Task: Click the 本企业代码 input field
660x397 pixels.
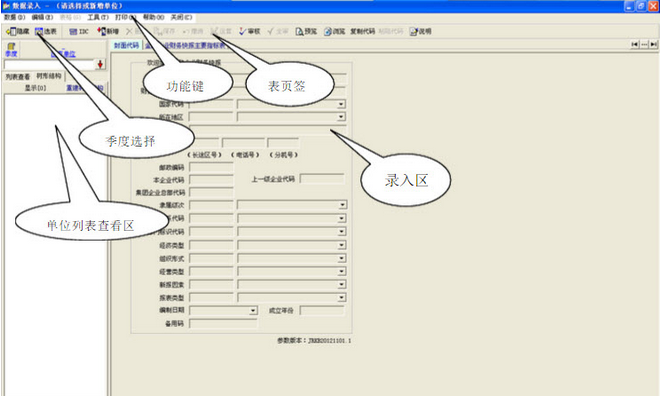Action: click(x=211, y=180)
